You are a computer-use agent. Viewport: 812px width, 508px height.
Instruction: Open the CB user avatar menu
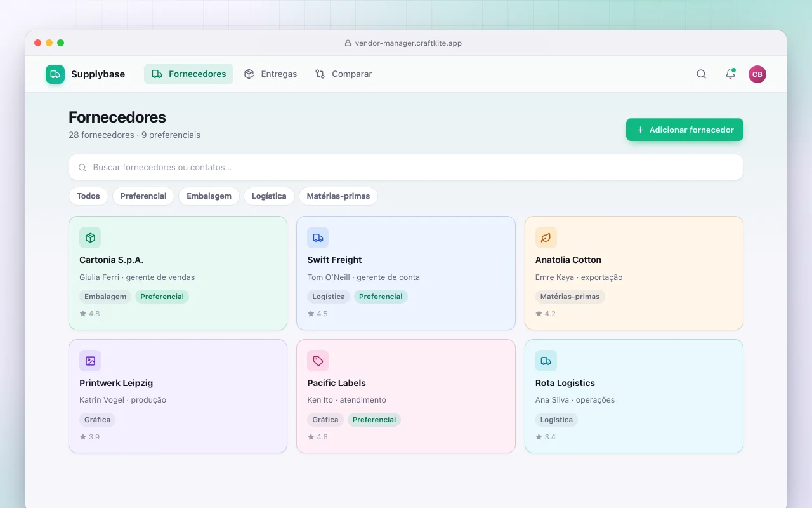(757, 74)
